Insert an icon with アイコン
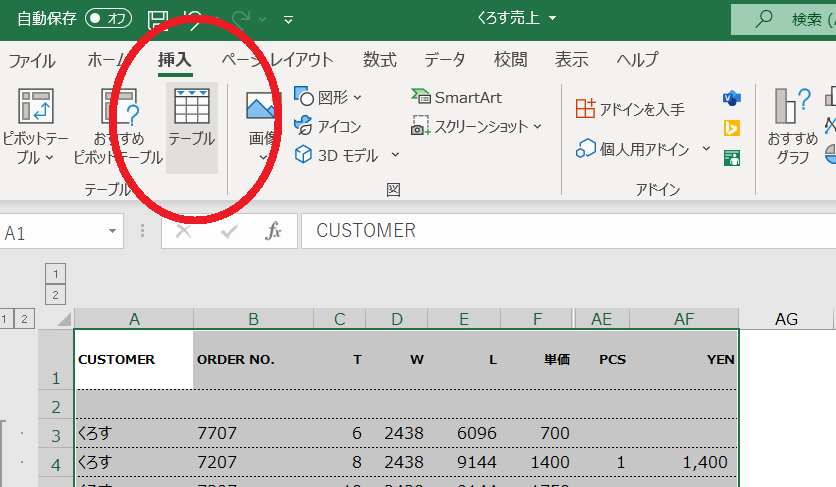Image resolution: width=836 pixels, height=487 pixels. click(x=328, y=126)
